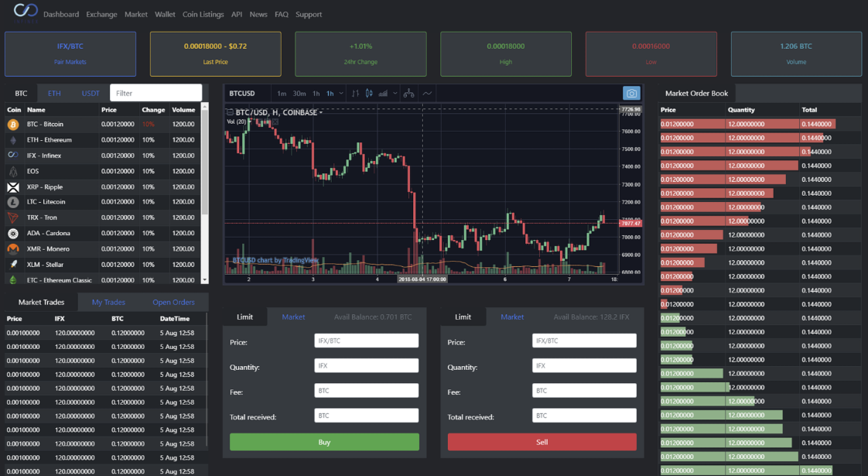Image resolution: width=868 pixels, height=476 pixels.
Task: Open the compare symbols scale icon
Action: pos(408,93)
